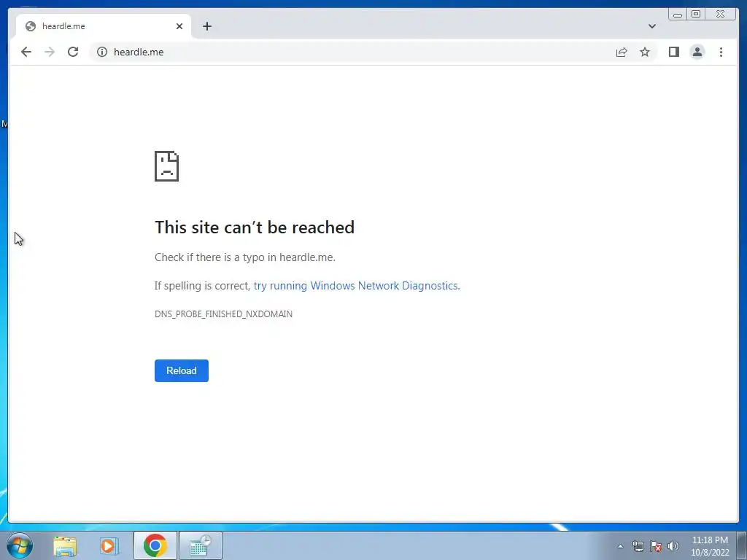Share this page icon in the address bar
This screenshot has width=747, height=560.
pyautogui.click(x=622, y=52)
